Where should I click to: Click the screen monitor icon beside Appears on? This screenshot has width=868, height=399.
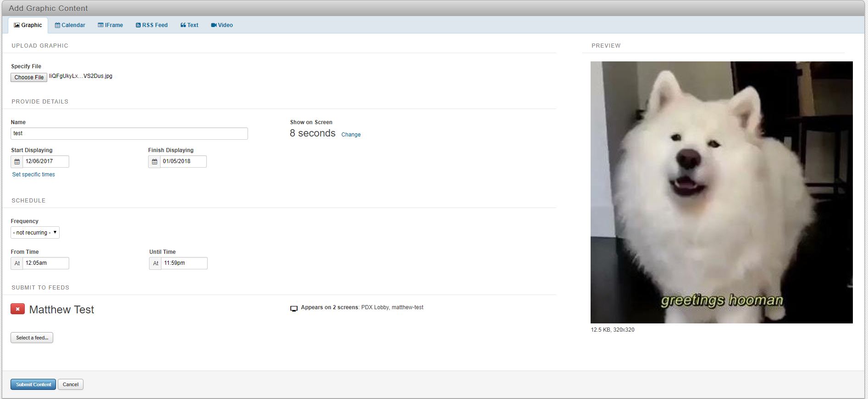click(x=294, y=308)
